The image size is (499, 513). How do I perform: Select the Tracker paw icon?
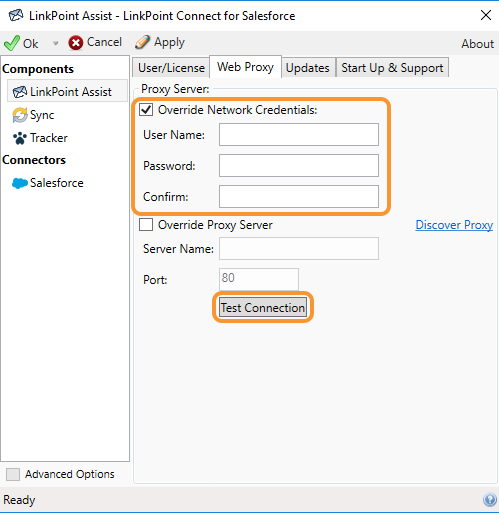click(20, 138)
